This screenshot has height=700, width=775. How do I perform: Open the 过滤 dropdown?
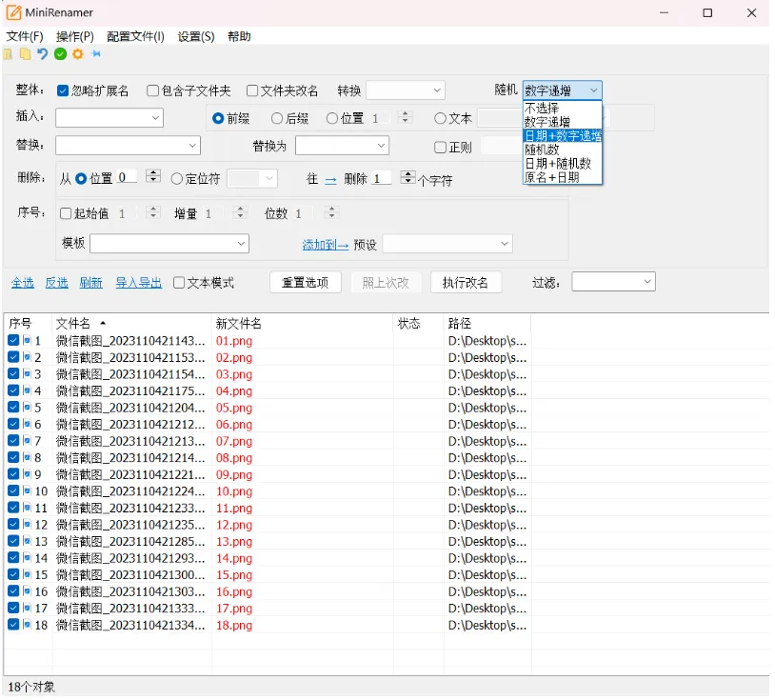tap(613, 281)
